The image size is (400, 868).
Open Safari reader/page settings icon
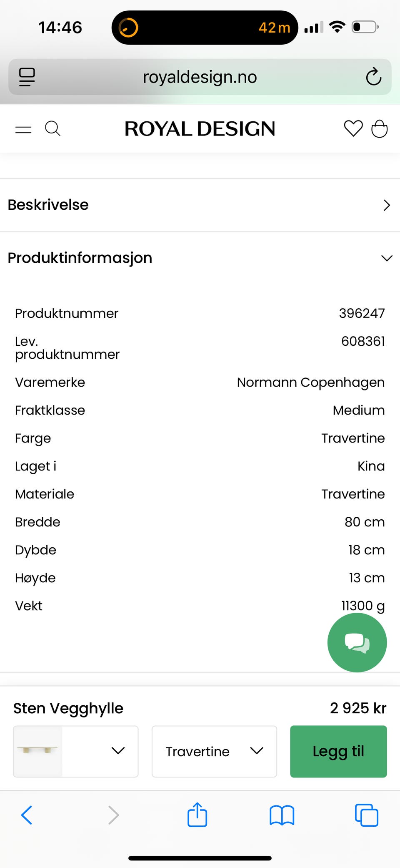(x=27, y=77)
